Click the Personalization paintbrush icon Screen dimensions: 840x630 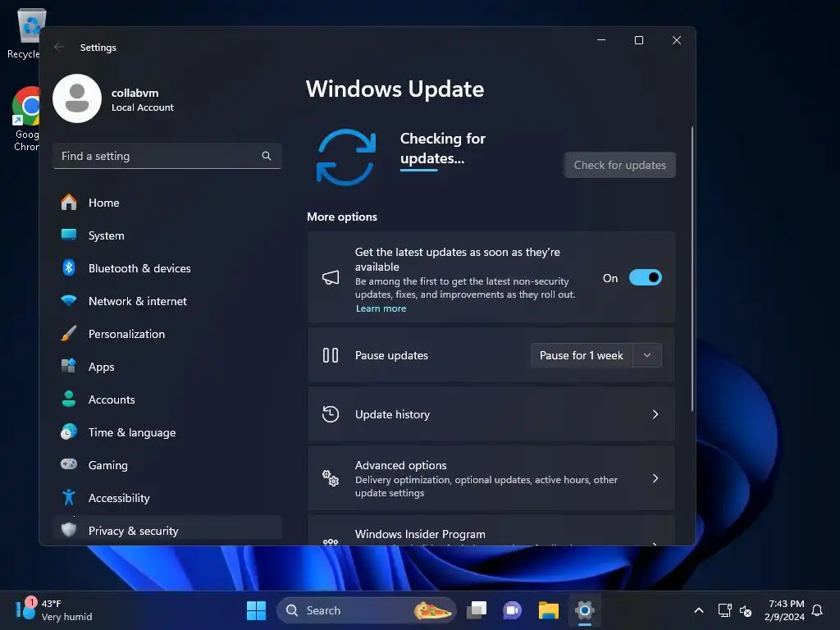69,333
